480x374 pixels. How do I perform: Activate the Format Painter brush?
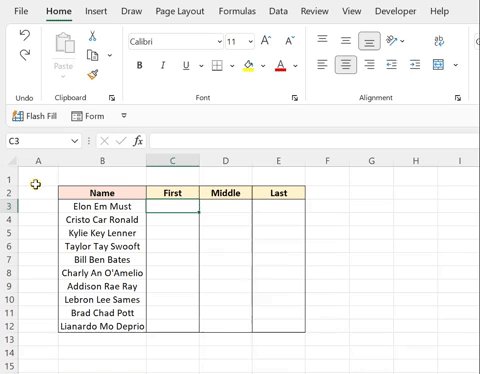point(93,74)
